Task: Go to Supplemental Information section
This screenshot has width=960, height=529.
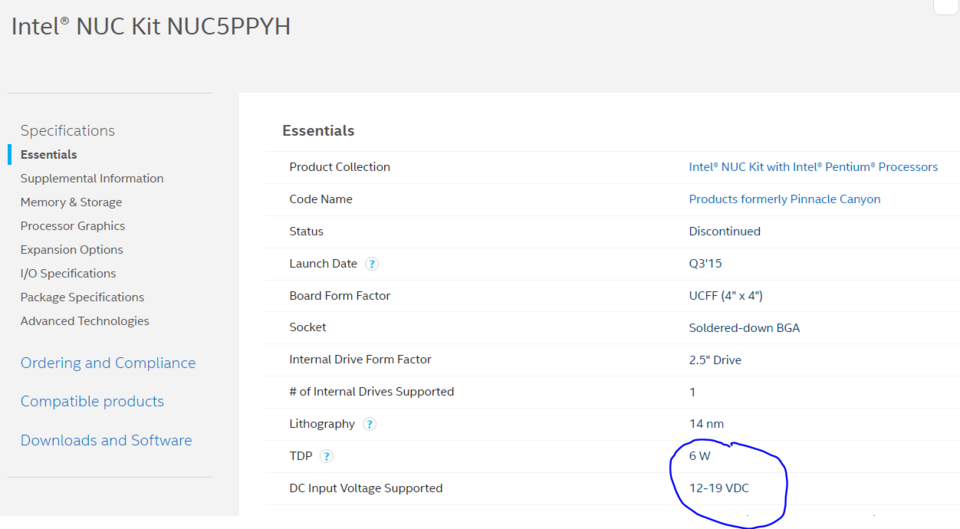Action: coord(92,178)
